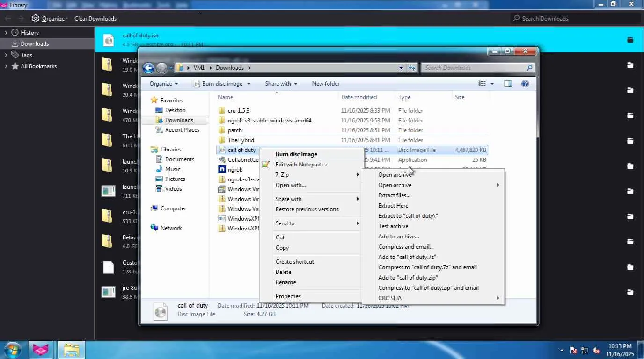Click the Change your view icon in Explorer
The width and height of the screenshot is (644, 359).
(x=482, y=84)
